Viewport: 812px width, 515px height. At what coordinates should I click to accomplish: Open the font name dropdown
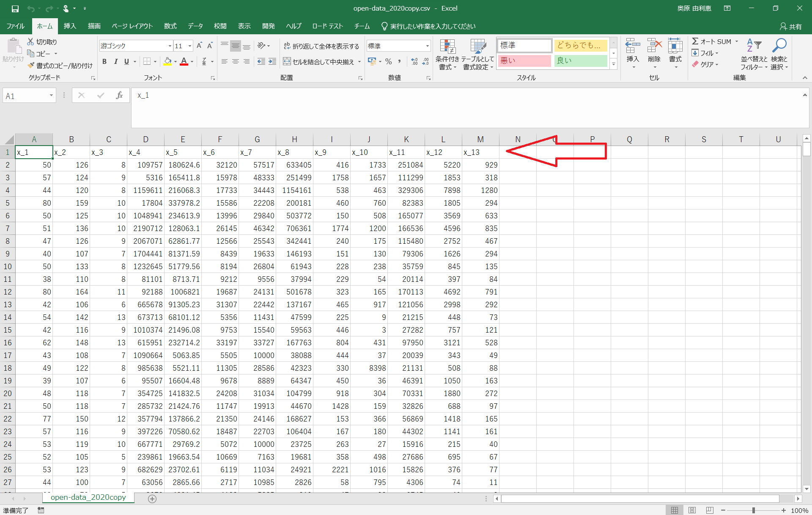click(170, 46)
